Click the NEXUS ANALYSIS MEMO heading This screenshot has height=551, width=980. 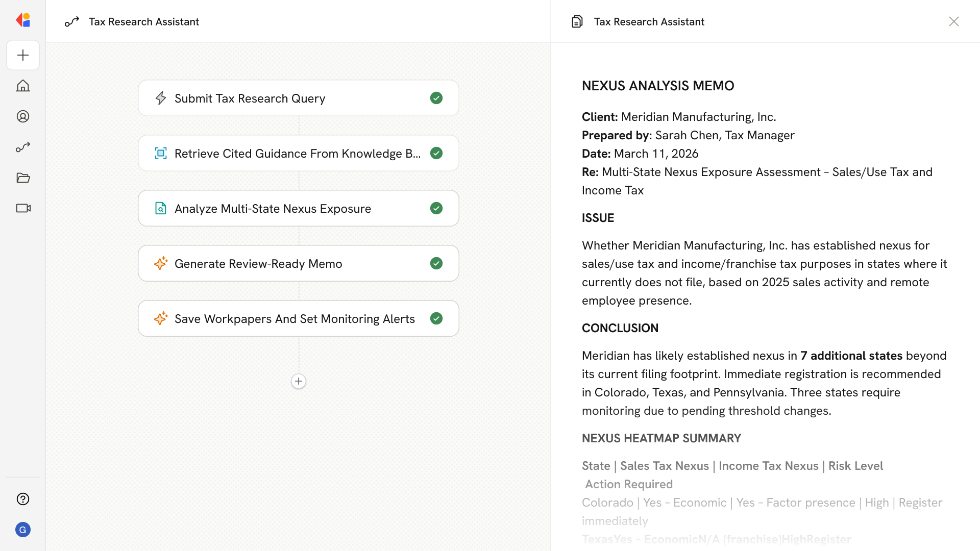point(657,86)
